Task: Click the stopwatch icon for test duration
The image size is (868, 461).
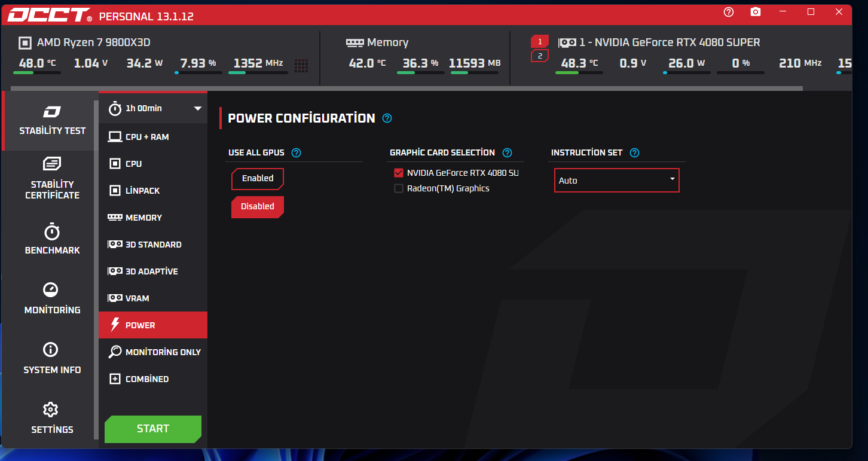Action: click(115, 109)
